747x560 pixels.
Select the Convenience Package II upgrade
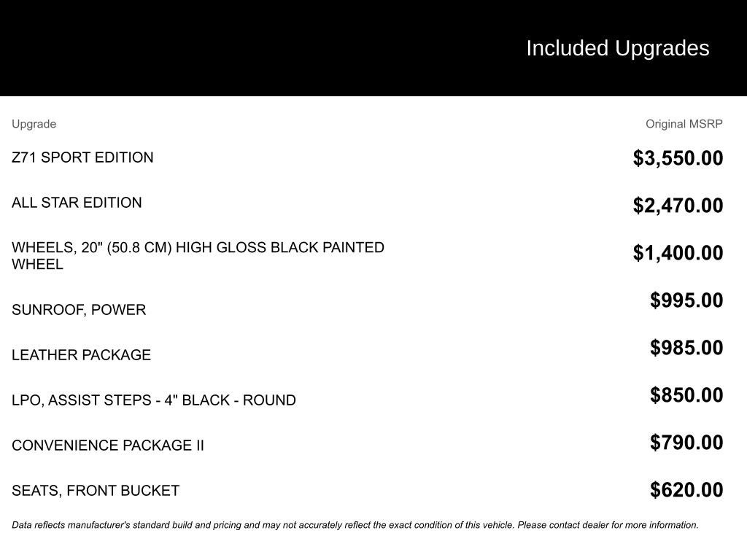(x=108, y=446)
